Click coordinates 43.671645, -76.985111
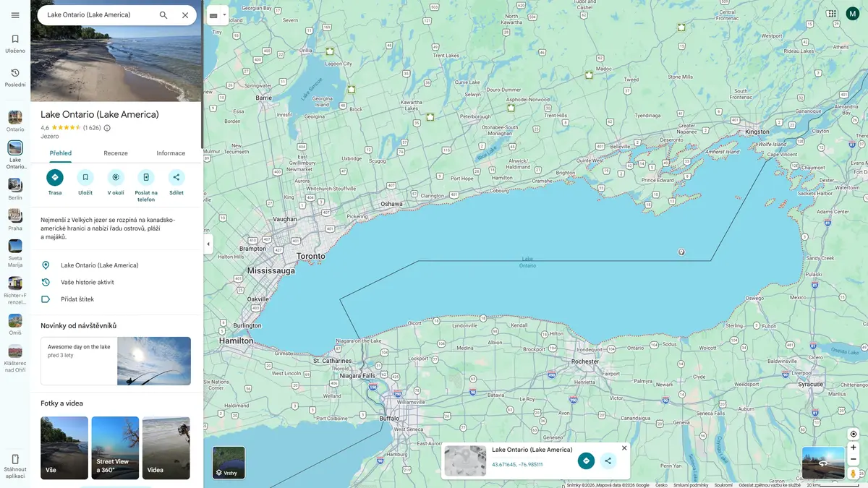This screenshot has height=488, width=868. tap(517, 464)
